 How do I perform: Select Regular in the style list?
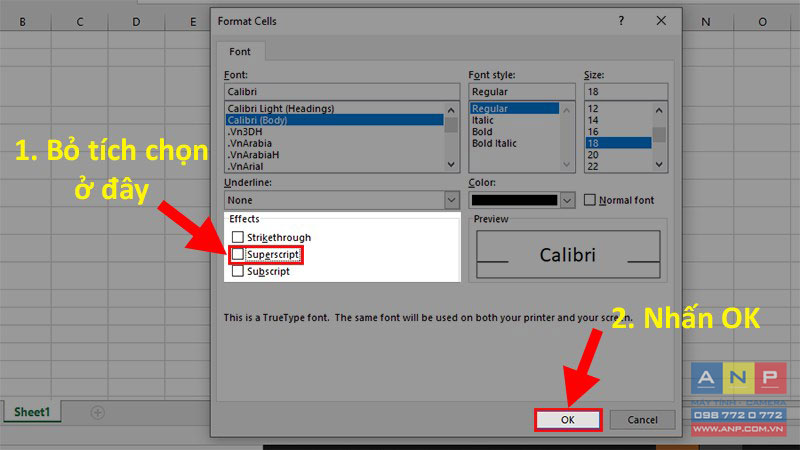pos(514,109)
